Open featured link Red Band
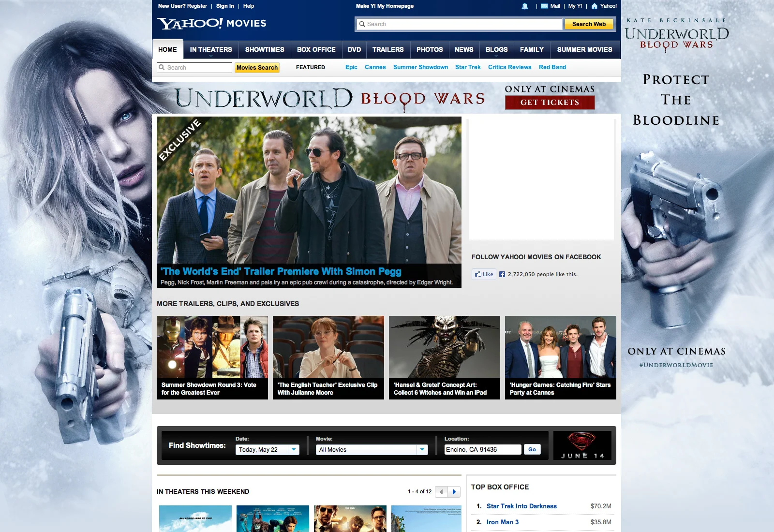Image resolution: width=774 pixels, height=532 pixels. (552, 67)
